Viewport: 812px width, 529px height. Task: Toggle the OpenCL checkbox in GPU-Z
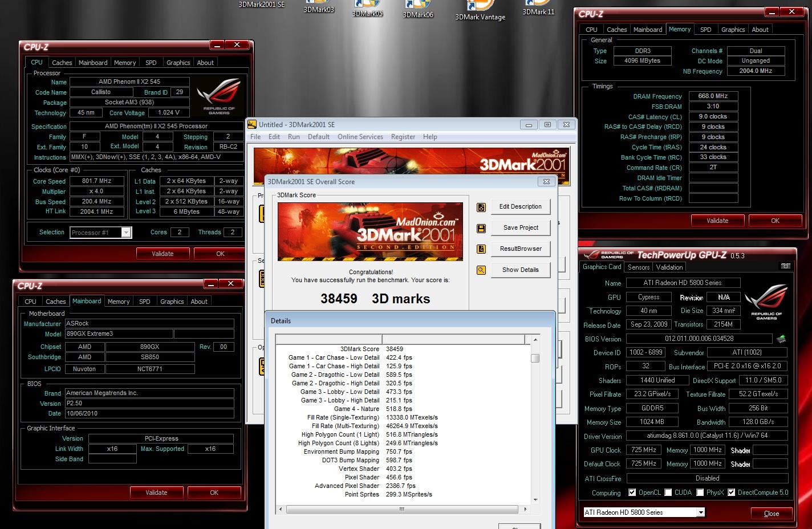coord(632,493)
